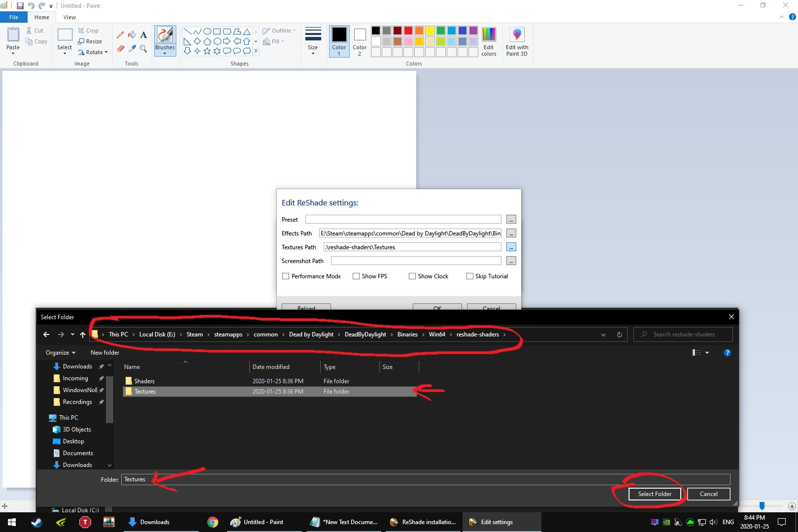Enable the Performance Mode checkbox
798x532 pixels.
(x=286, y=276)
